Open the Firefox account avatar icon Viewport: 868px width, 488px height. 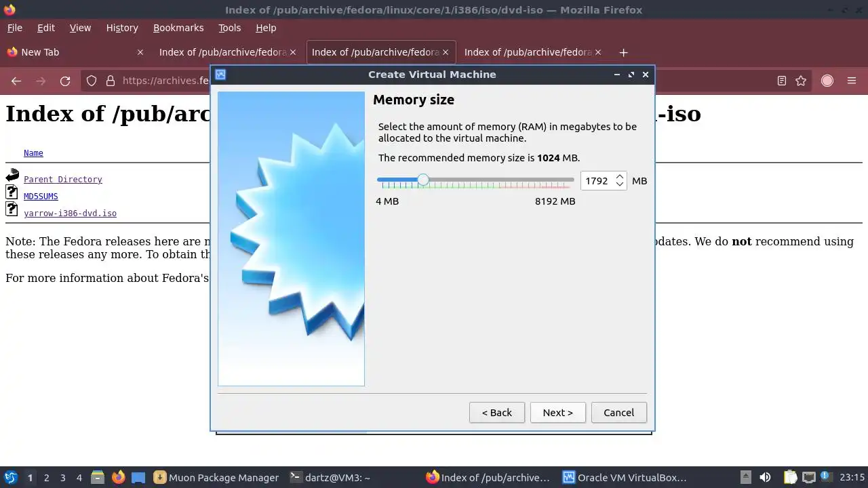pos(827,81)
